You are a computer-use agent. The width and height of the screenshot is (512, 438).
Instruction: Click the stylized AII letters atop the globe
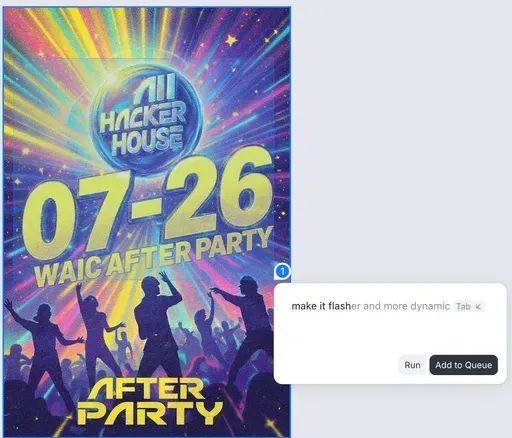(x=154, y=87)
